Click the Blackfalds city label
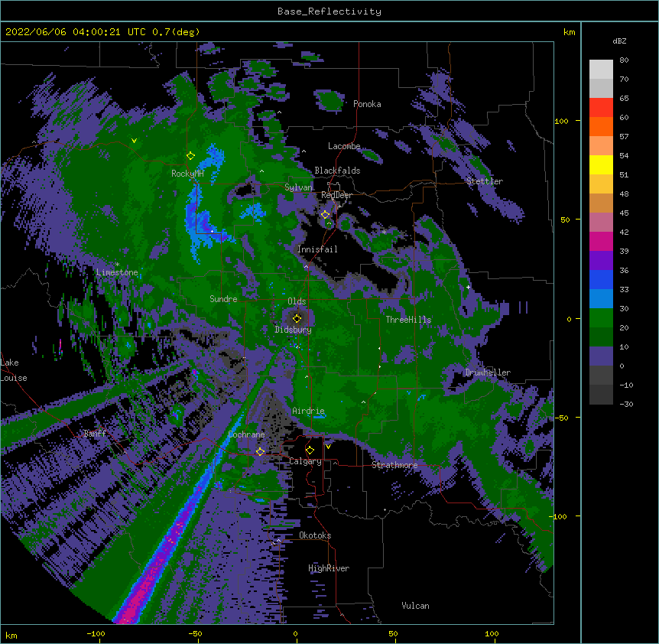This screenshot has width=659, height=644. coord(337,171)
